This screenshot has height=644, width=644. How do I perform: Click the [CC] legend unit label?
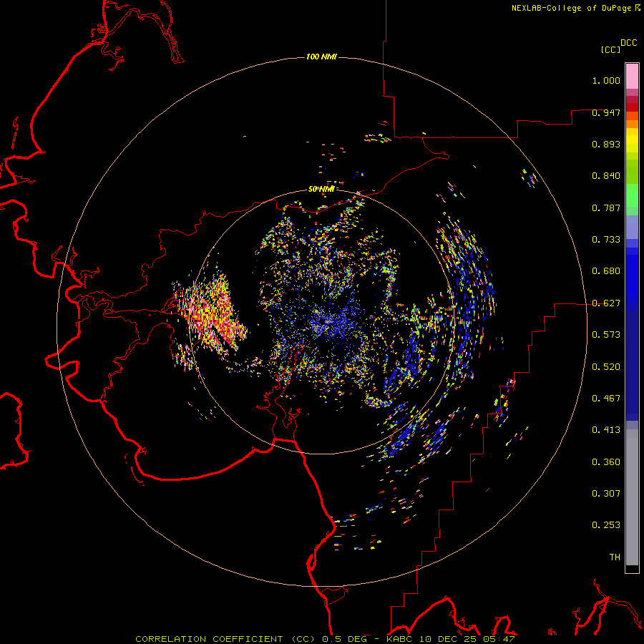[x=611, y=49]
